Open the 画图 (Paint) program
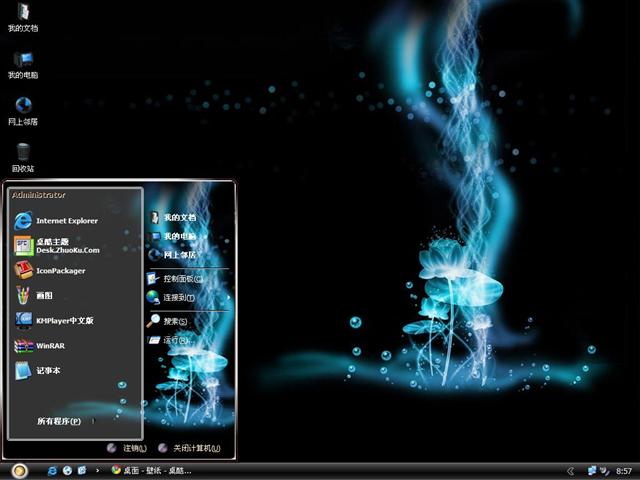Image resolution: width=640 pixels, height=480 pixels. click(x=44, y=295)
